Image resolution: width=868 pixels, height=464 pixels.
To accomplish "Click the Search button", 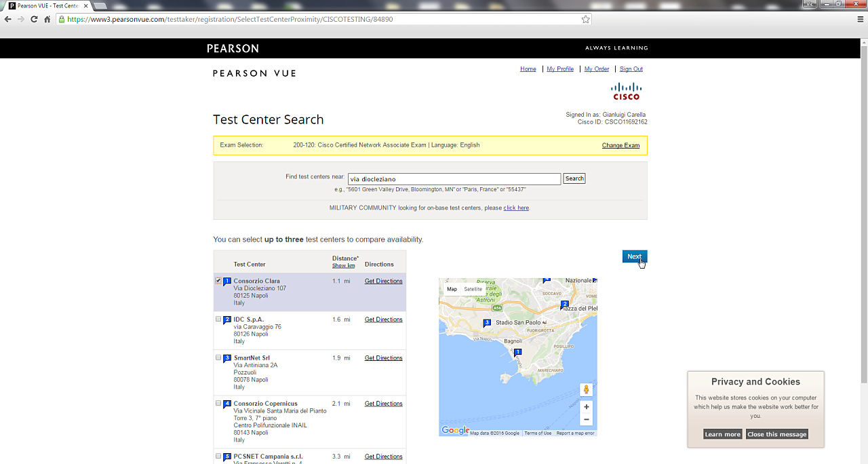I will [574, 178].
